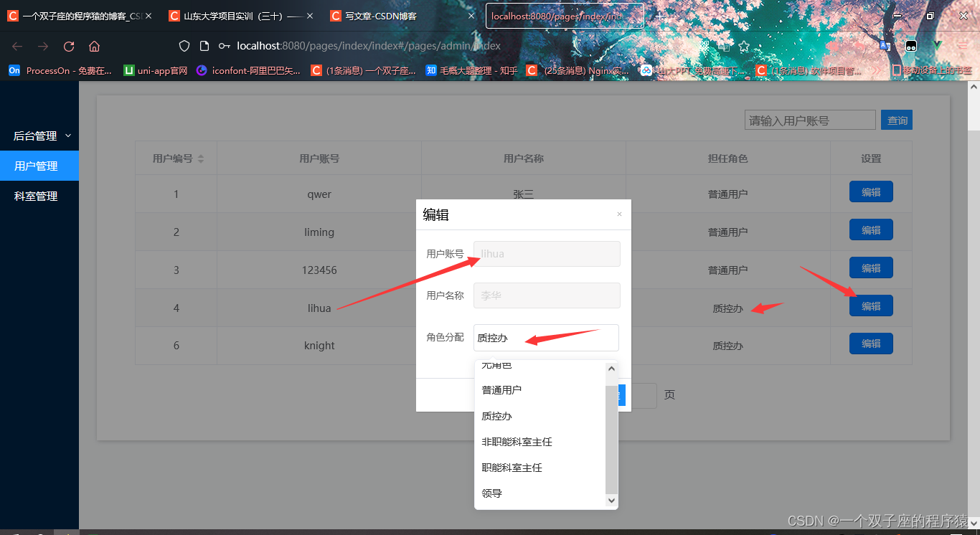
Task: Click the shield tracking-protection icon
Action: pos(184,46)
